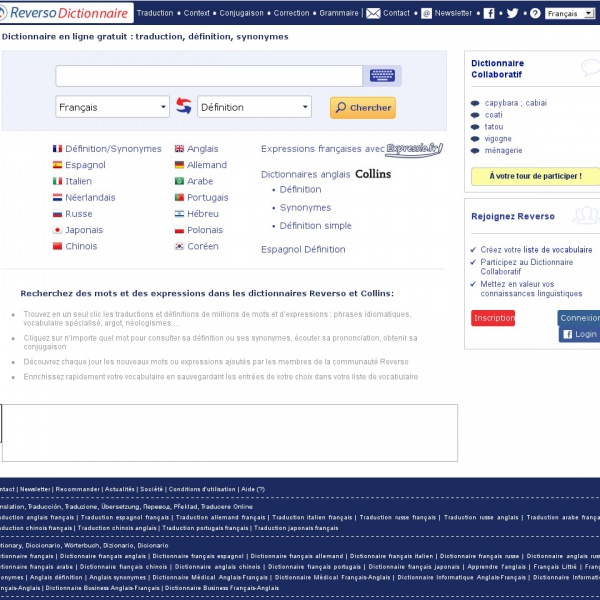The height and width of the screenshot is (600, 600).
Task: Click the red Inscription button
Action: (492, 318)
